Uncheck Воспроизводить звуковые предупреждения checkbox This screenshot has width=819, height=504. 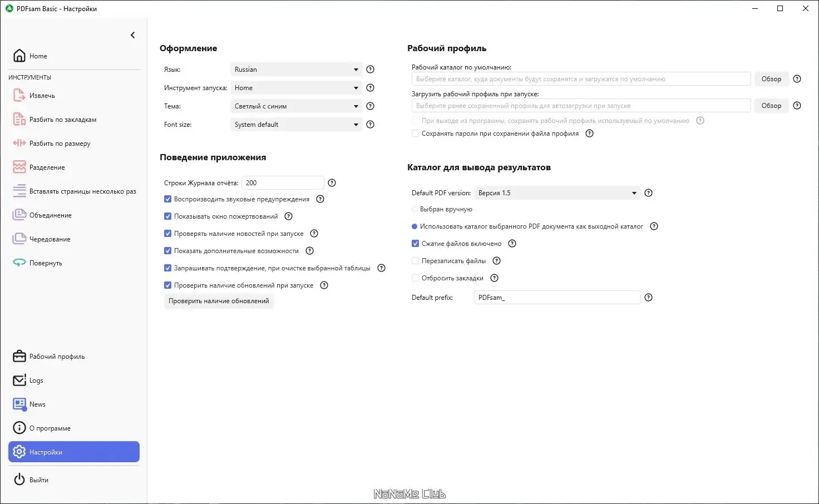(x=167, y=199)
